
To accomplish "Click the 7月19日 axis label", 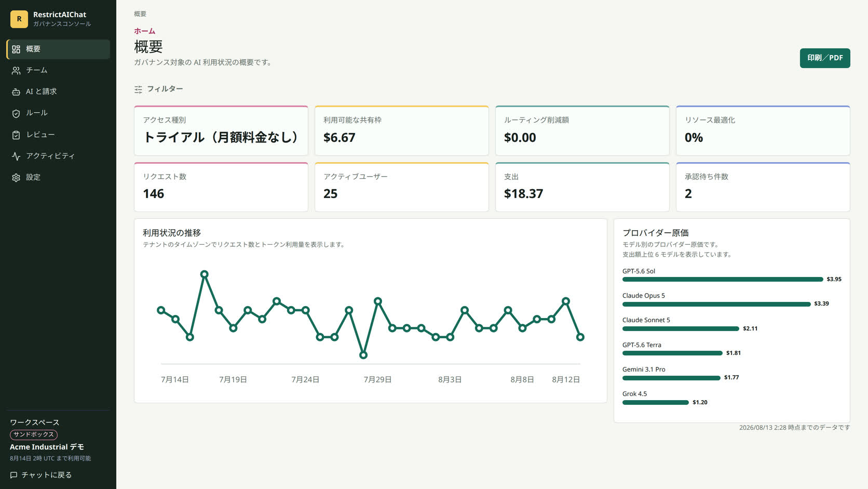I will 233,380.
